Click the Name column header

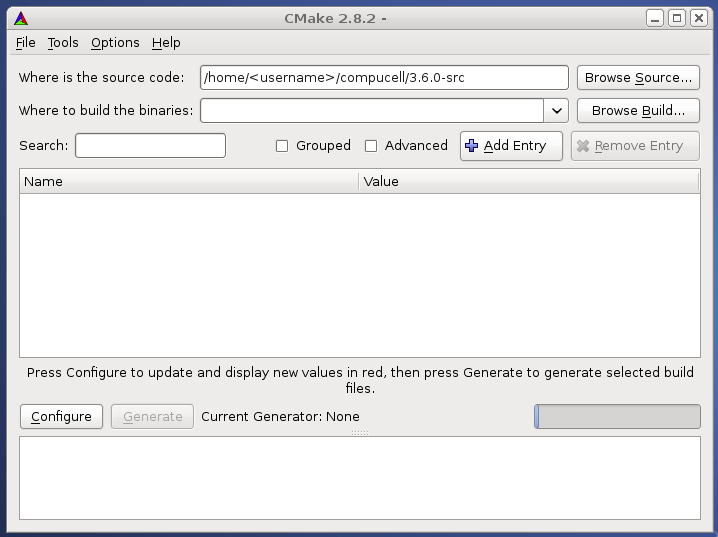point(189,181)
